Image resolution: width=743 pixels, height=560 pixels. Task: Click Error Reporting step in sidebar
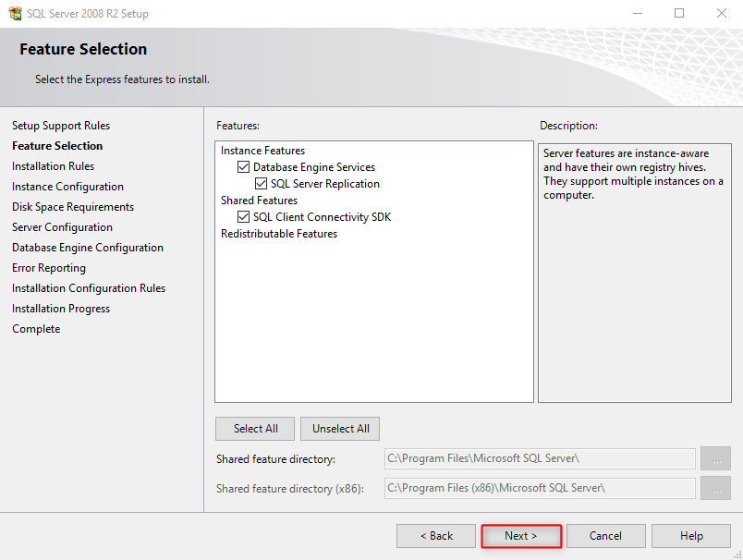pos(49,268)
